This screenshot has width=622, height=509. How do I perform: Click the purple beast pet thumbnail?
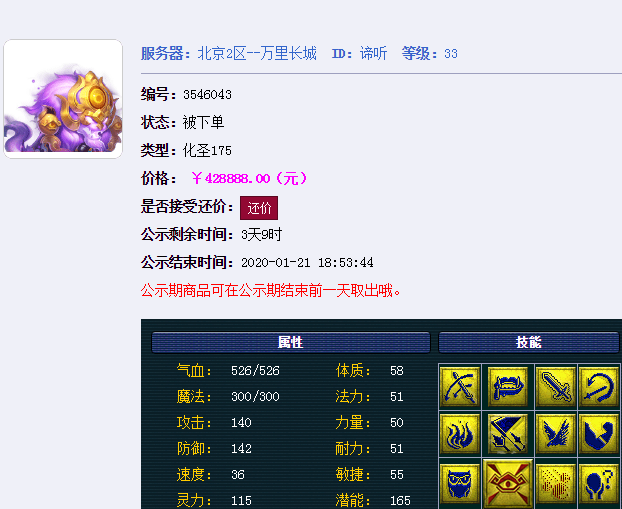tap(63, 99)
